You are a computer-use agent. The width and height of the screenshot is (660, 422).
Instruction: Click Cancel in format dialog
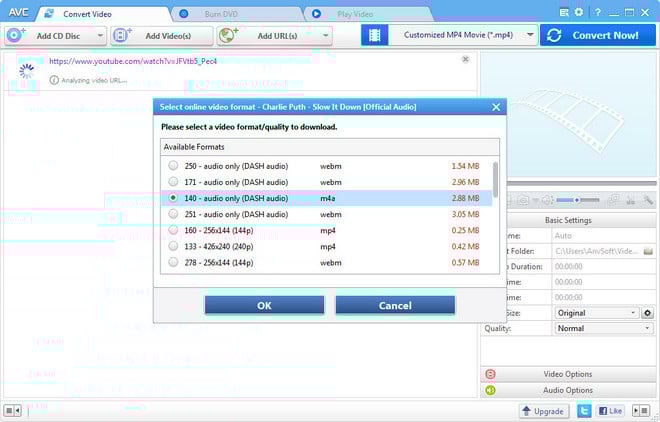[395, 305]
